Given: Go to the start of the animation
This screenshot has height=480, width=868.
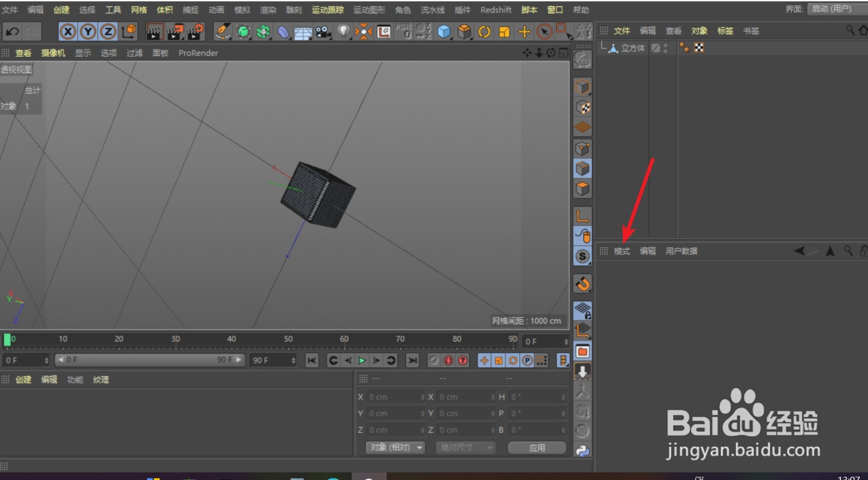Looking at the screenshot, I should 312,360.
